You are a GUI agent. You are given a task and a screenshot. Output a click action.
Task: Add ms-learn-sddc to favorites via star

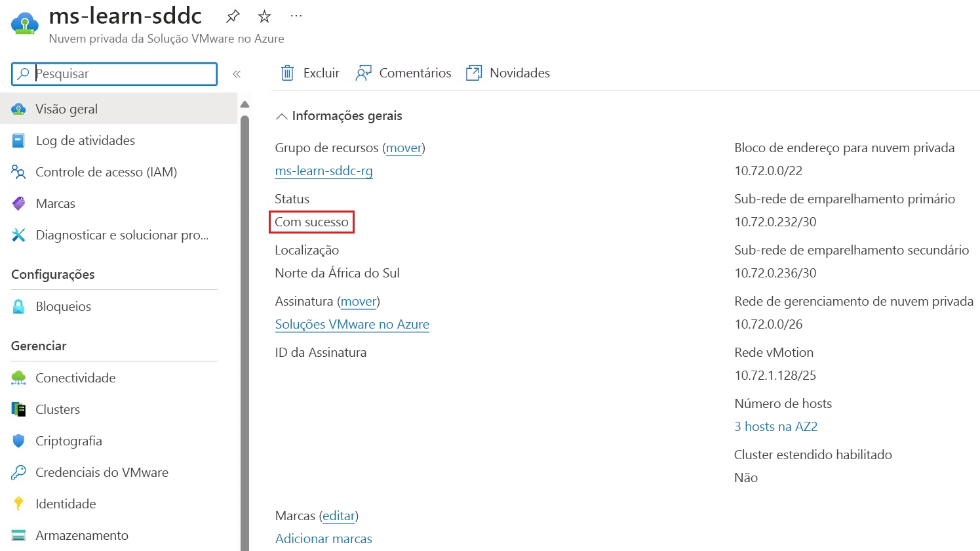[264, 15]
